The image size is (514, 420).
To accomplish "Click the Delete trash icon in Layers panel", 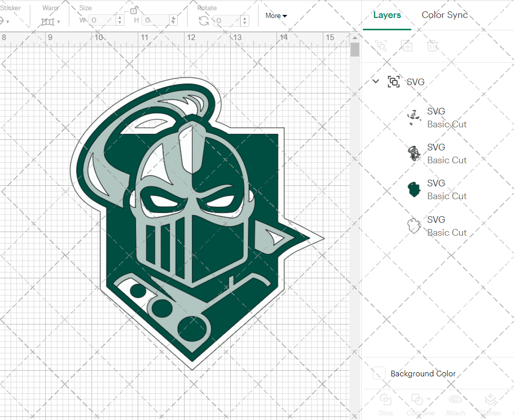I will coord(432,46).
